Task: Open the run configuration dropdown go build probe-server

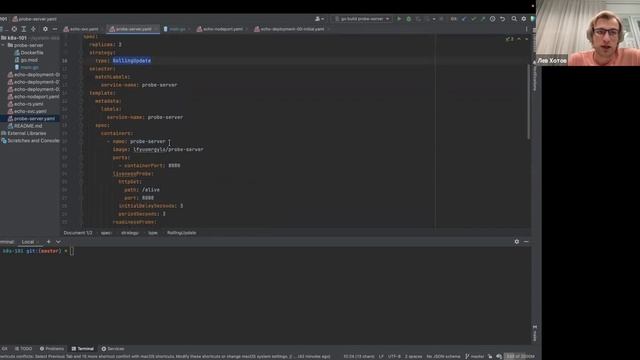Action: (x=362, y=19)
